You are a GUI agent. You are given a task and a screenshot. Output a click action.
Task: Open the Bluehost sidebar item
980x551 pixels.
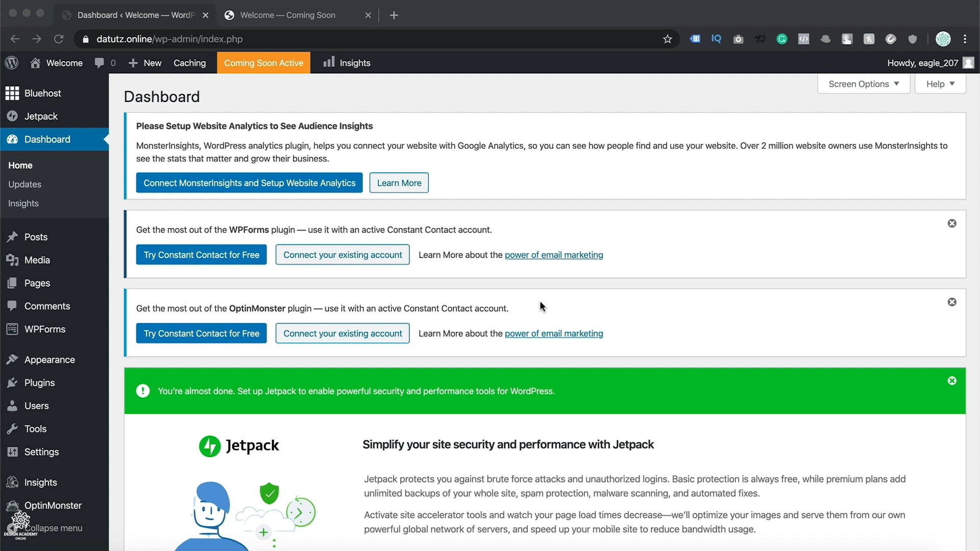54,93
